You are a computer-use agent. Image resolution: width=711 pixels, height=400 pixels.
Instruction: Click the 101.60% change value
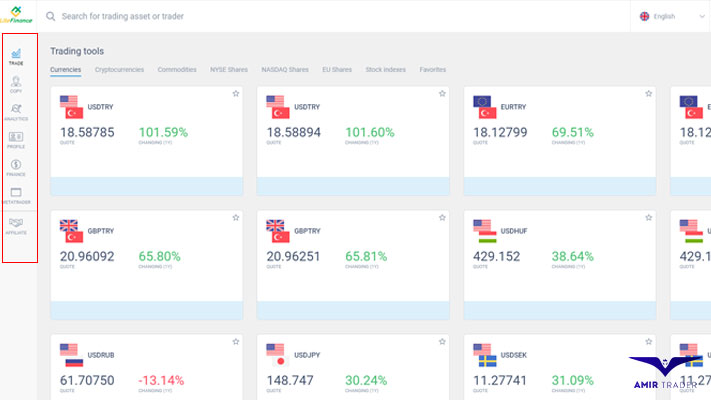370,132
